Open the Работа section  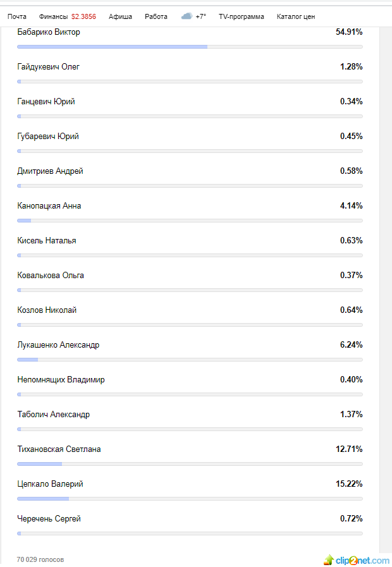156,16
